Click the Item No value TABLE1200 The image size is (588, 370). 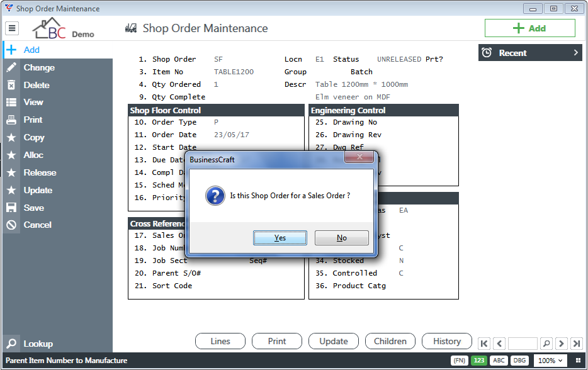(x=234, y=72)
